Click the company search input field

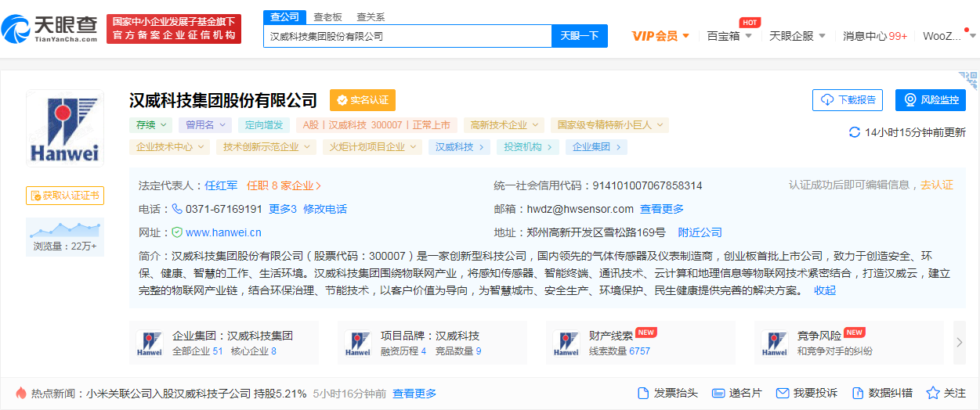coord(407,36)
